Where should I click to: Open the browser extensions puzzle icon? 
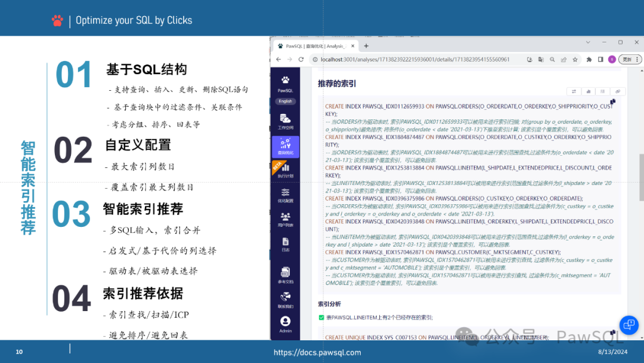click(589, 60)
